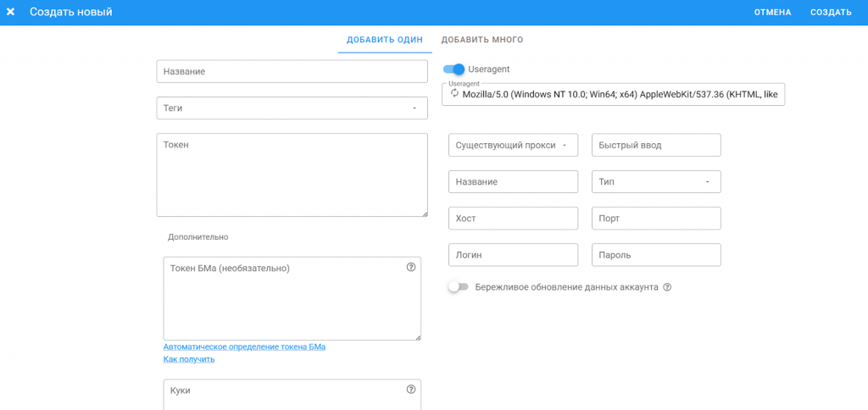Toggle the Useragent switch off

coord(455,69)
